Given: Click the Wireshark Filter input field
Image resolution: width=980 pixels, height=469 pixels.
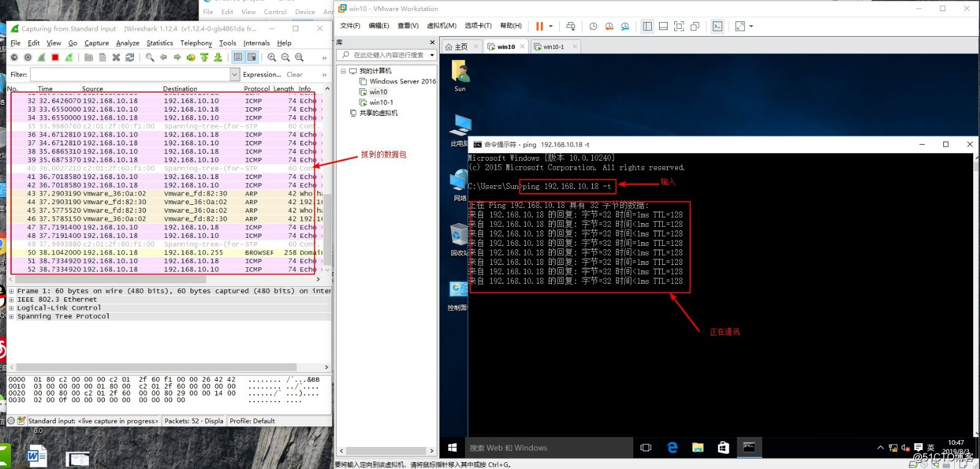Looking at the screenshot, I should (x=130, y=74).
